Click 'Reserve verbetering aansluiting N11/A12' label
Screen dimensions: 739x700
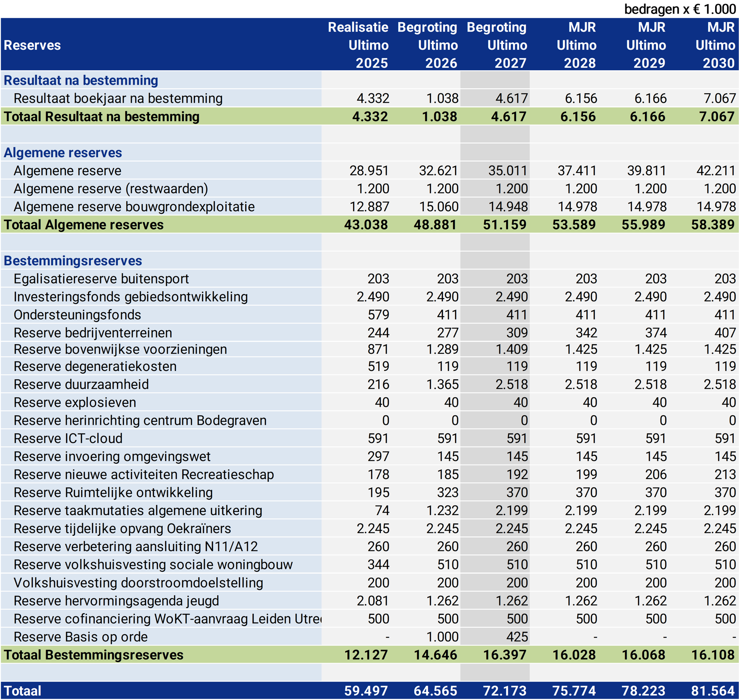tap(136, 547)
